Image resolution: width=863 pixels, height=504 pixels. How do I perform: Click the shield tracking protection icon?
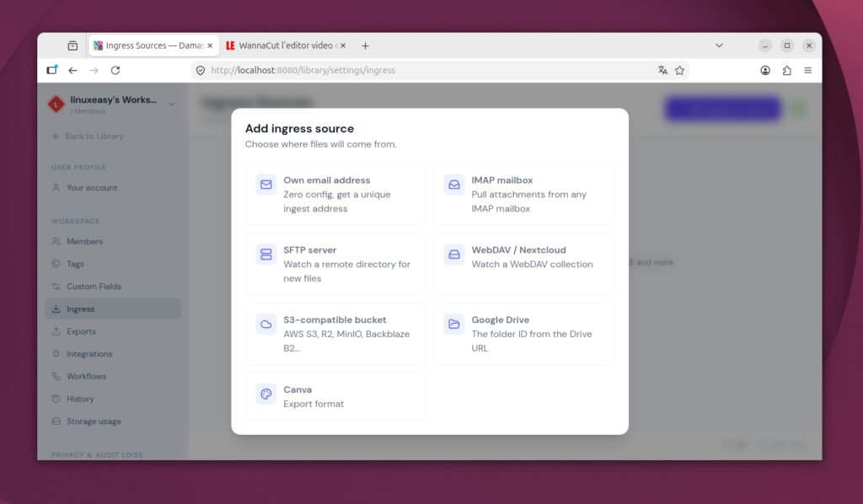[201, 71]
